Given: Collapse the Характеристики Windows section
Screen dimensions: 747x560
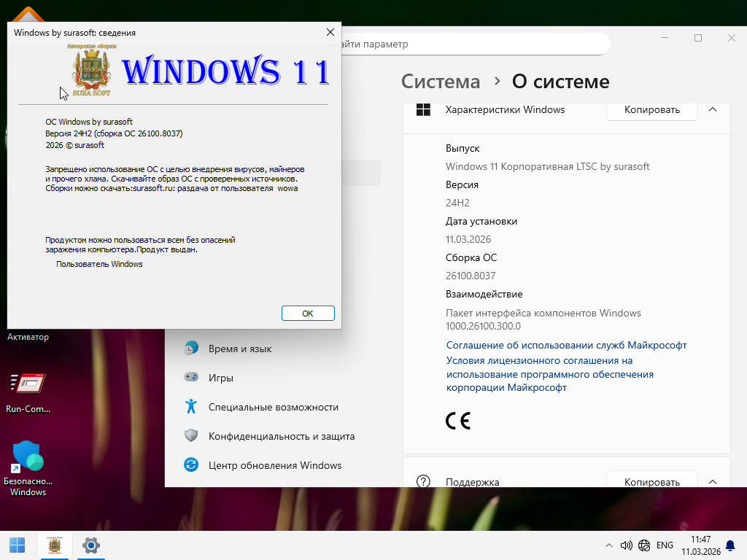Looking at the screenshot, I should [x=713, y=109].
